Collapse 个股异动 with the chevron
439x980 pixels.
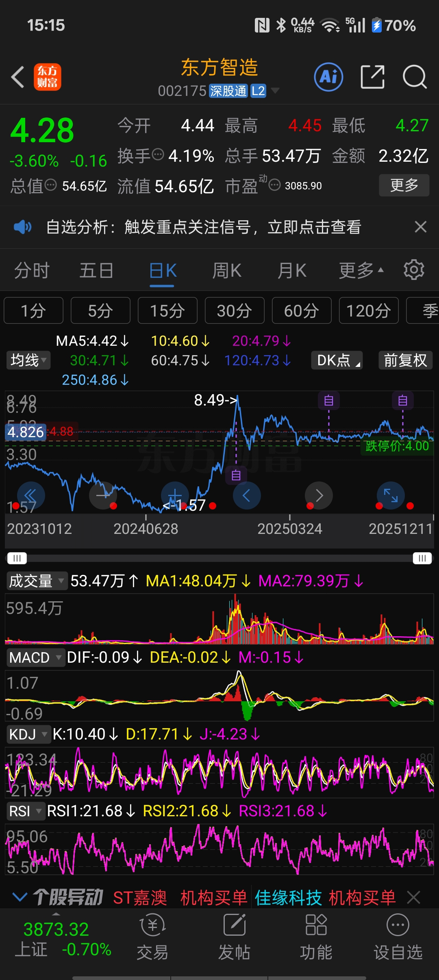(x=20, y=897)
